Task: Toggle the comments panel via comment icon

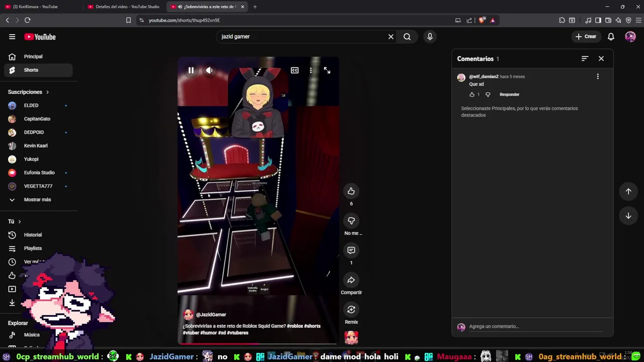Action: click(x=351, y=250)
